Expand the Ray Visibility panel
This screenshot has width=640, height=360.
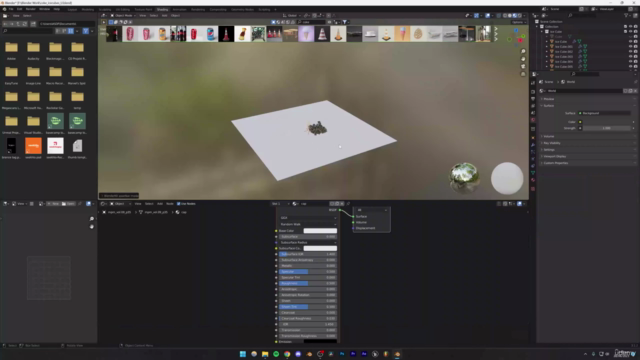point(552,143)
